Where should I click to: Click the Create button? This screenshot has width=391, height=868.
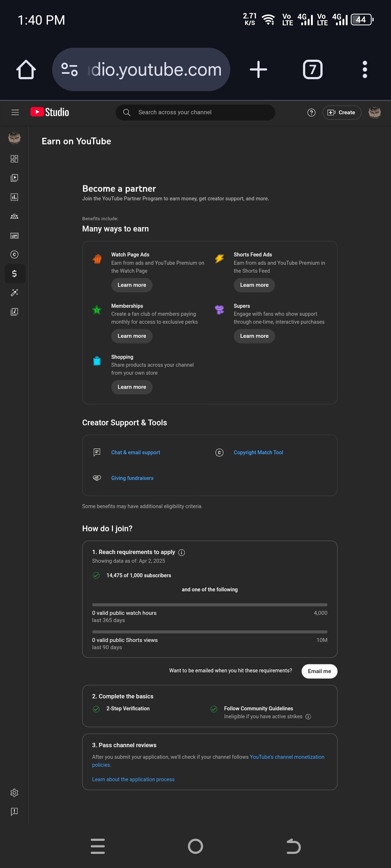click(x=342, y=112)
